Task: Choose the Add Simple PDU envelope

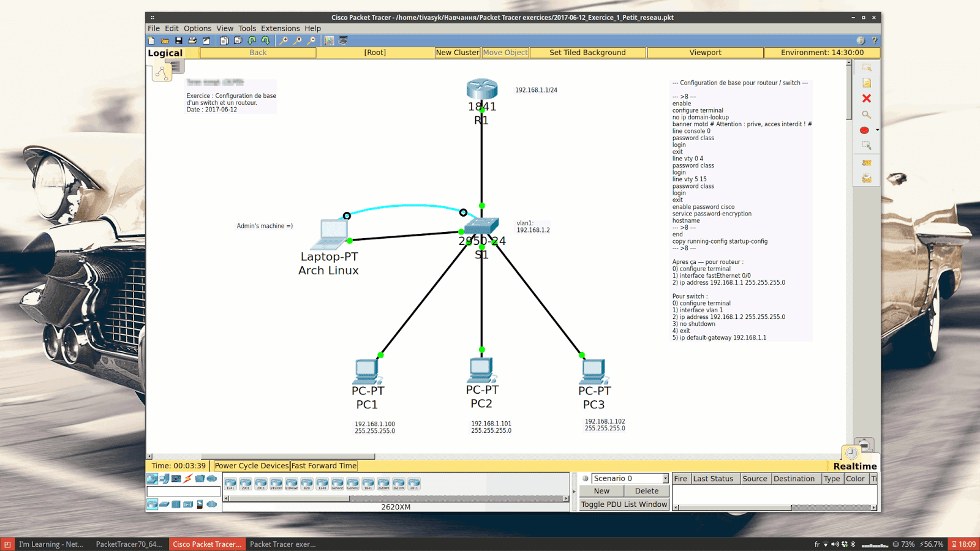Action: [866, 163]
